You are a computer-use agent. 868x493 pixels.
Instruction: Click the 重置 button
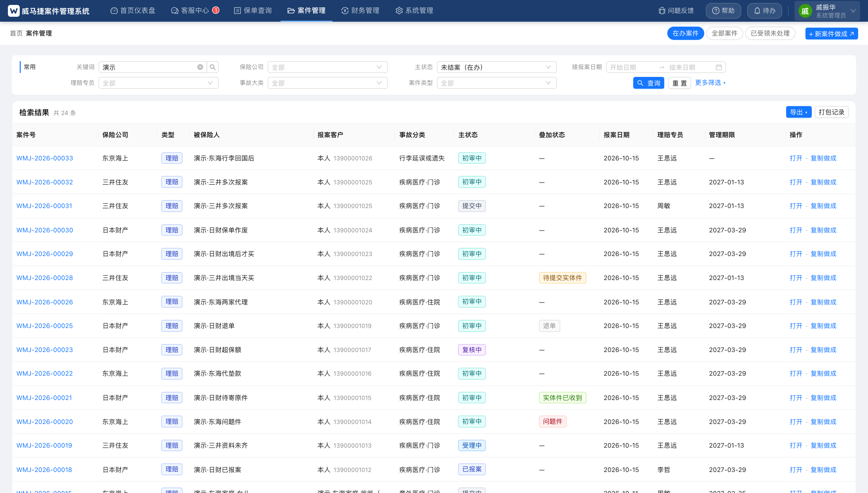coord(679,83)
